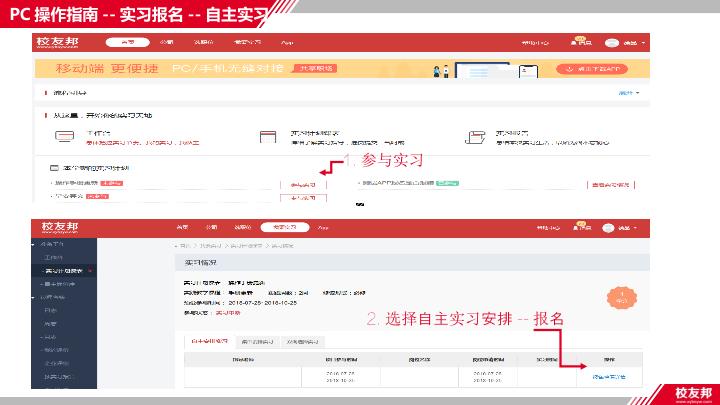Select the highlighted white tab in the lower navbar

[x=279, y=227]
